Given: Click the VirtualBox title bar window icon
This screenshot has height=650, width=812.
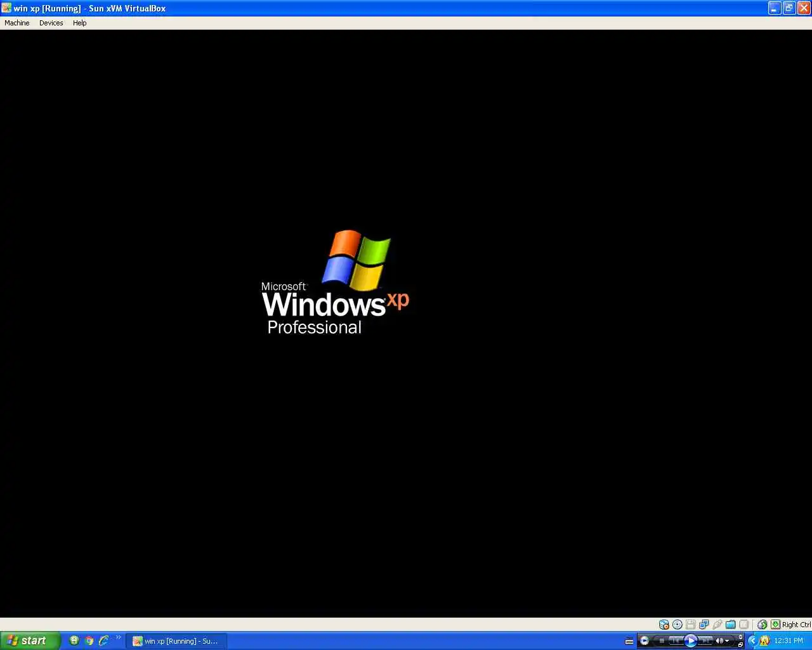Looking at the screenshot, I should [6, 8].
